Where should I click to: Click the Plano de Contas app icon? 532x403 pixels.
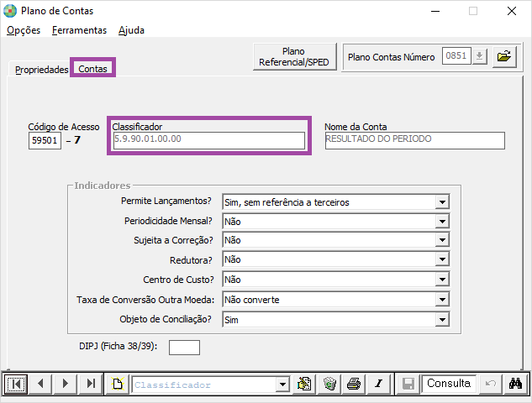[x=10, y=11]
